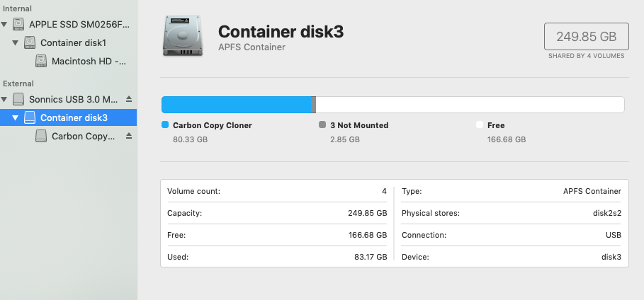Image resolution: width=644 pixels, height=300 pixels.
Task: Click the Container disk3 sidebar icon
Action: tap(29, 117)
